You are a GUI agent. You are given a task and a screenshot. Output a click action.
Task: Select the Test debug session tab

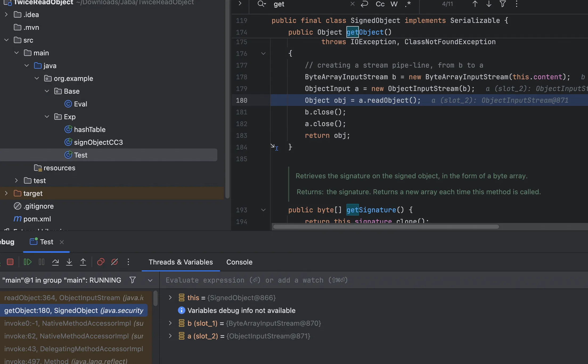(x=46, y=242)
